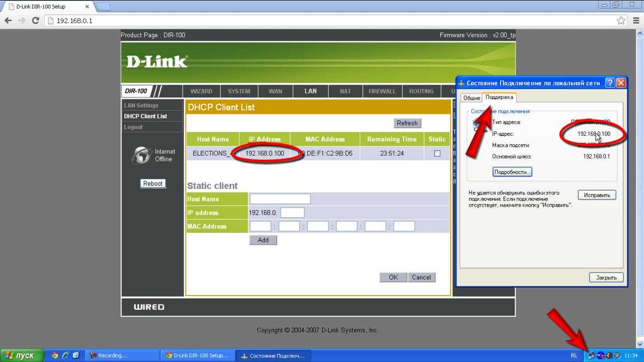644x362 pixels.
Task: Click the Cancel button on the router page
Action: tap(421, 278)
